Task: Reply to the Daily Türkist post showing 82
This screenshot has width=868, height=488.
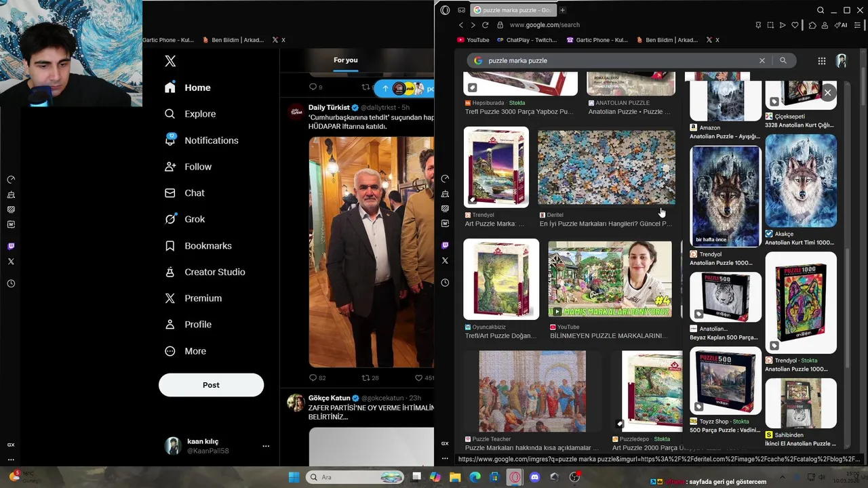Action: [317, 378]
